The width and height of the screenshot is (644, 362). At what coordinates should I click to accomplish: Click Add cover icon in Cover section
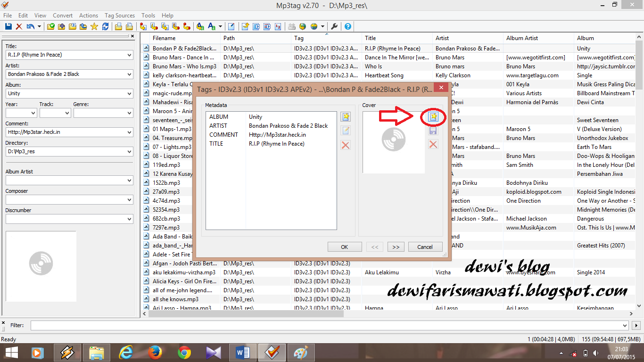(x=433, y=116)
